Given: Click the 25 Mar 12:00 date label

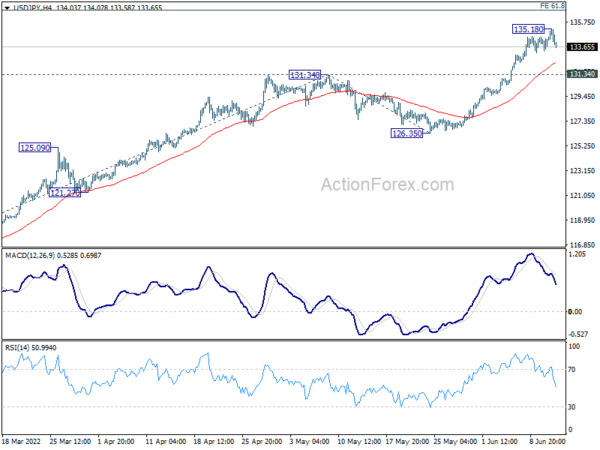Looking at the screenshot, I should [x=70, y=441].
